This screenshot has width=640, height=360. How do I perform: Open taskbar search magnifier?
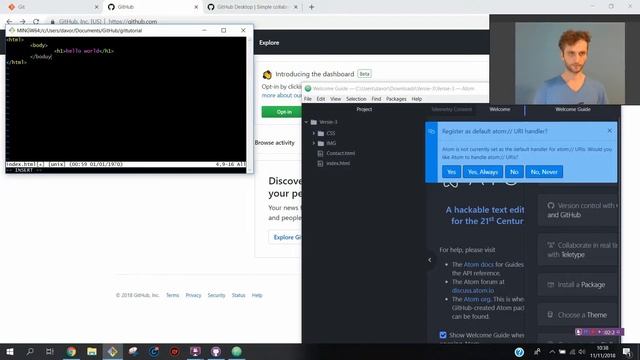[x=30, y=351]
